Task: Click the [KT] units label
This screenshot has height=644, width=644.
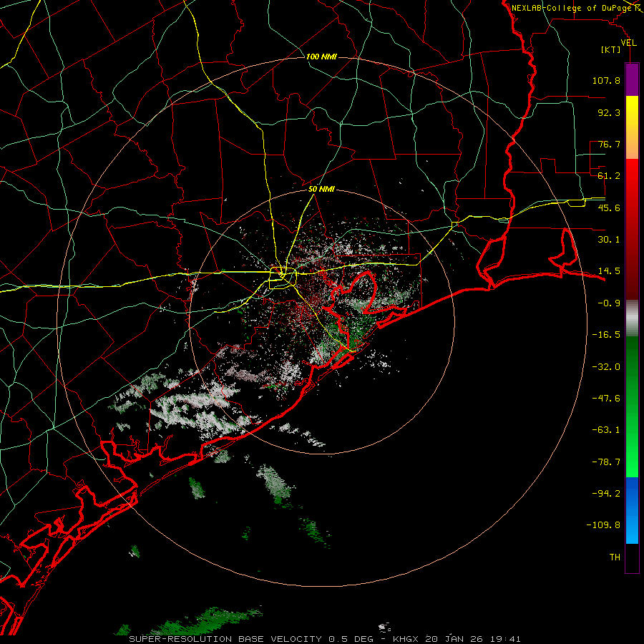Action: (610, 50)
